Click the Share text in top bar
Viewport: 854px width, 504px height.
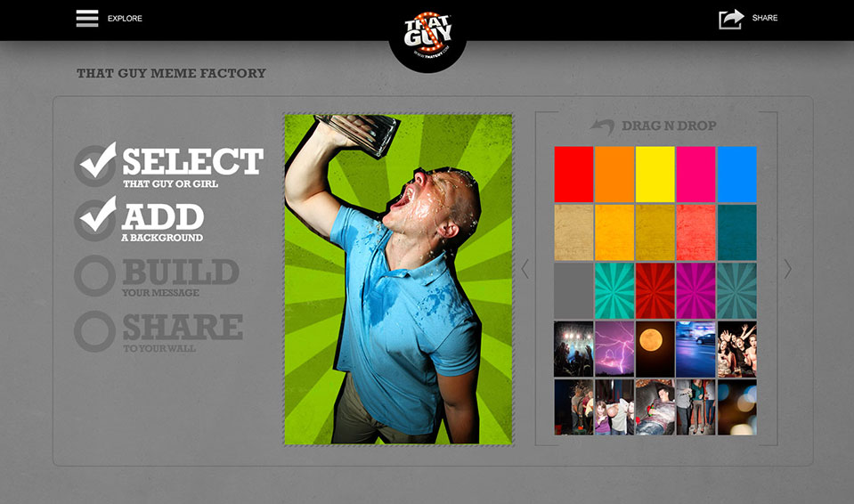point(765,18)
